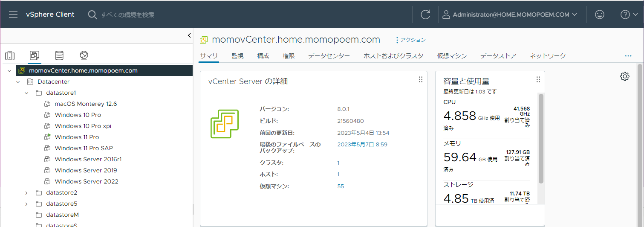Open the summary settings gear icon

tap(625, 76)
